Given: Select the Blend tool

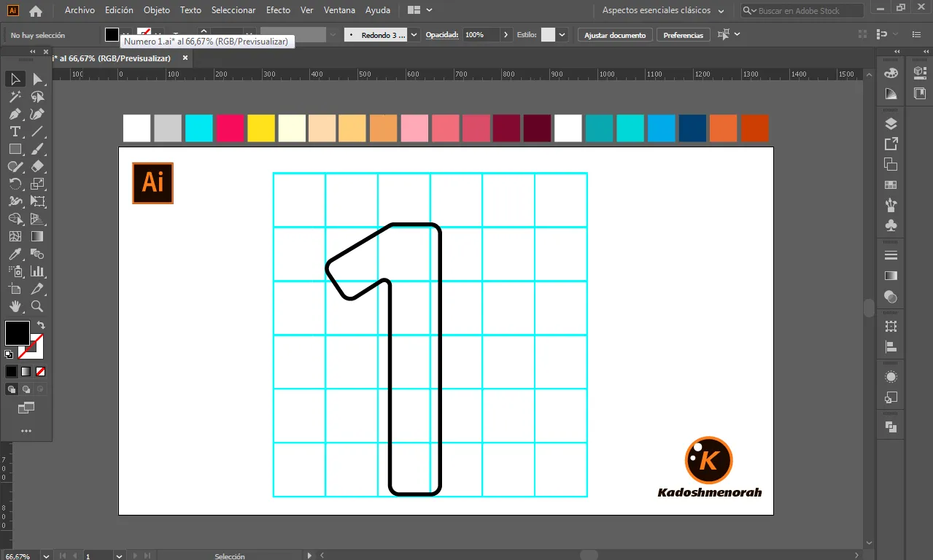Looking at the screenshot, I should (x=37, y=254).
